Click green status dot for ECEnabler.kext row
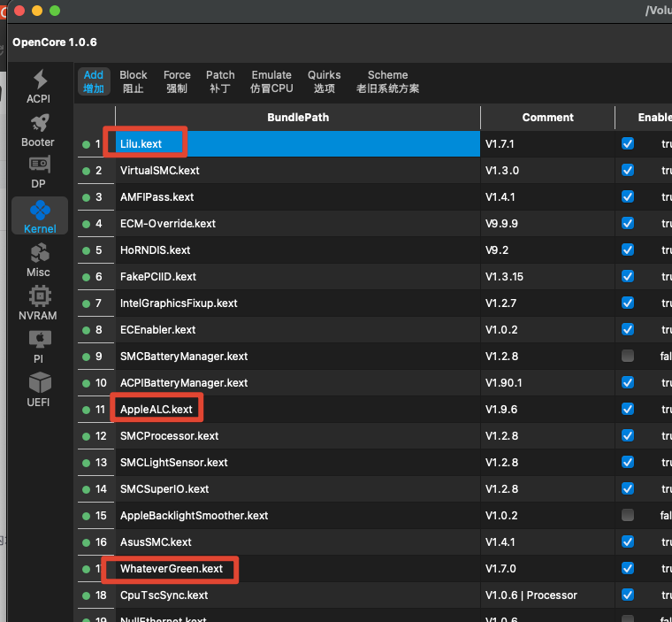Viewport: 672px width, 622px height. (86, 330)
